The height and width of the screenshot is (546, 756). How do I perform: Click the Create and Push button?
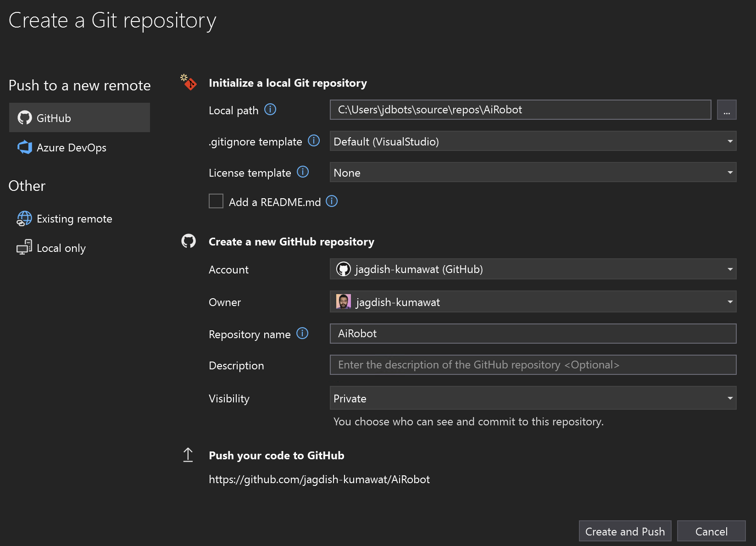click(625, 531)
